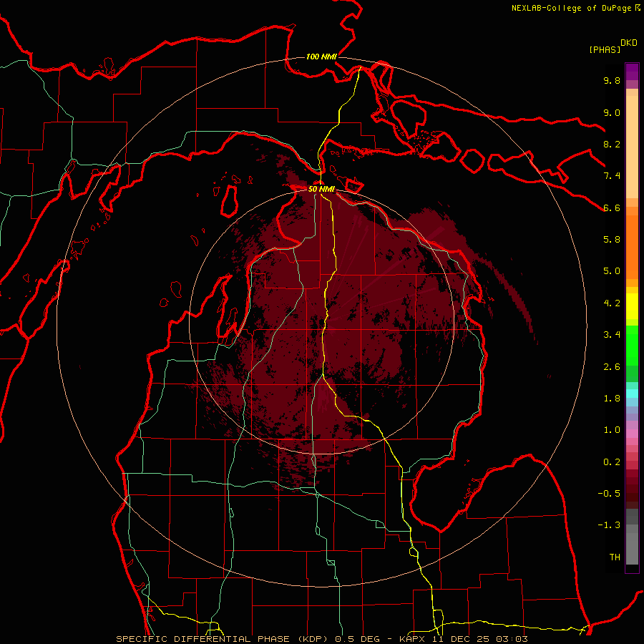
Task: Select the 7.4 value on the scale
Action: point(612,176)
